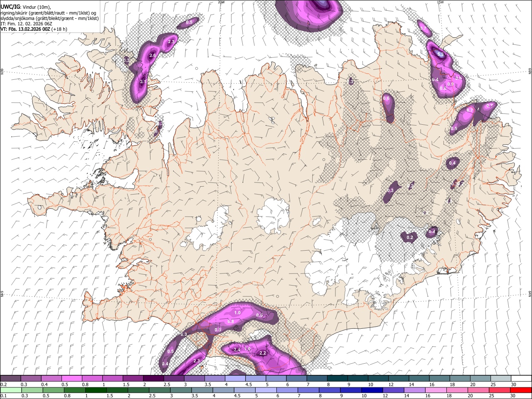Pick the dark teal swatch between 8 and 9, upper scale
The image size is (532, 399).
[x=337, y=379]
